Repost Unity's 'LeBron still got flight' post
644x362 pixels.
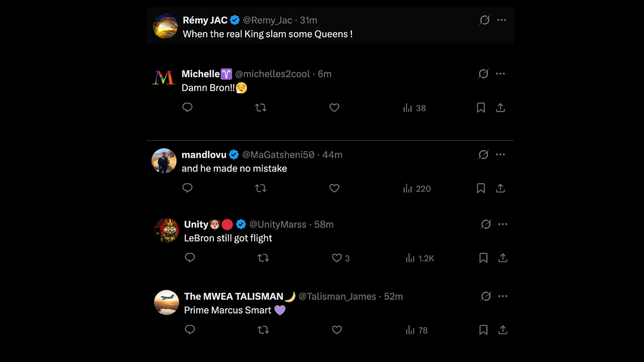pos(263,258)
